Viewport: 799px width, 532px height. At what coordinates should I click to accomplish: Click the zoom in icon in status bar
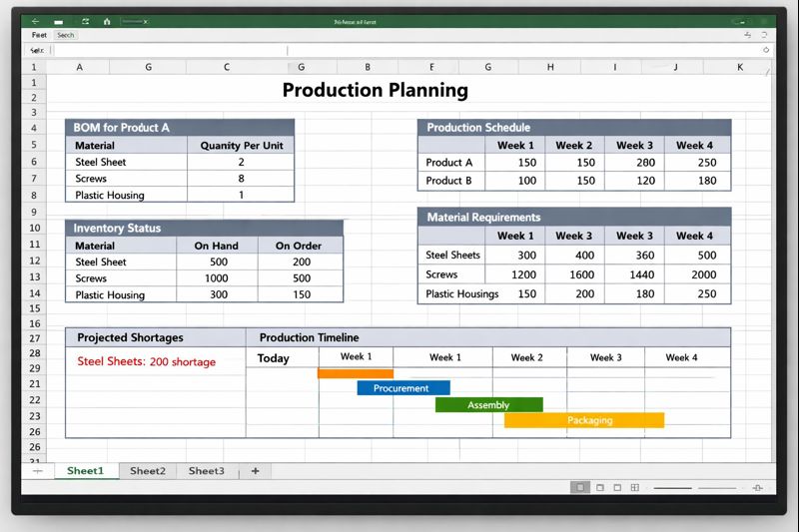(x=758, y=488)
